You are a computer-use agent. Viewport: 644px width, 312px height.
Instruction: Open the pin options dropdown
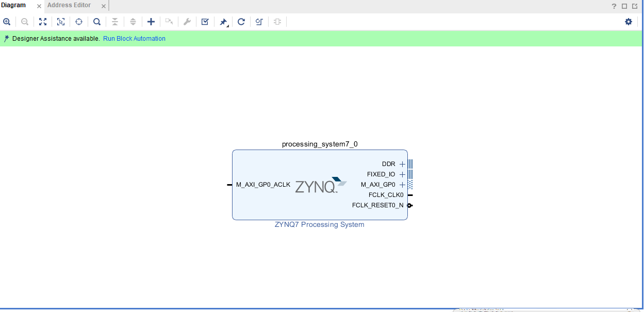click(224, 22)
